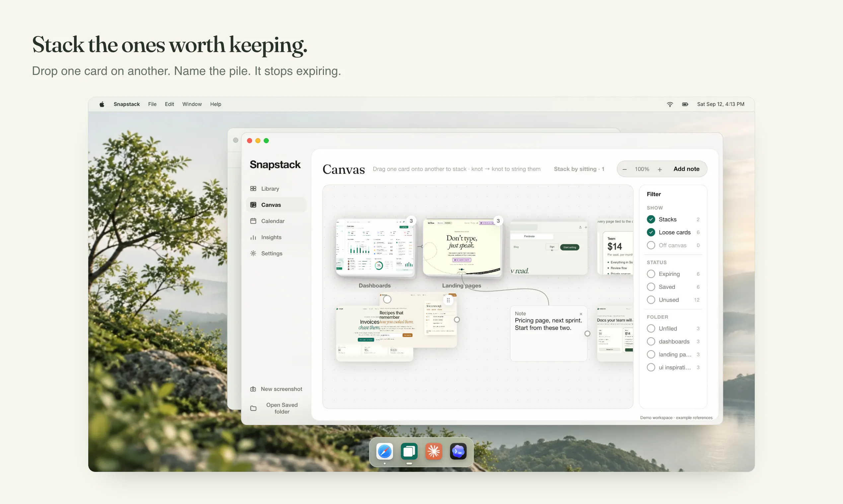Click the Wi-Fi status icon
Viewport: 843px width, 504px height.
[x=670, y=104]
